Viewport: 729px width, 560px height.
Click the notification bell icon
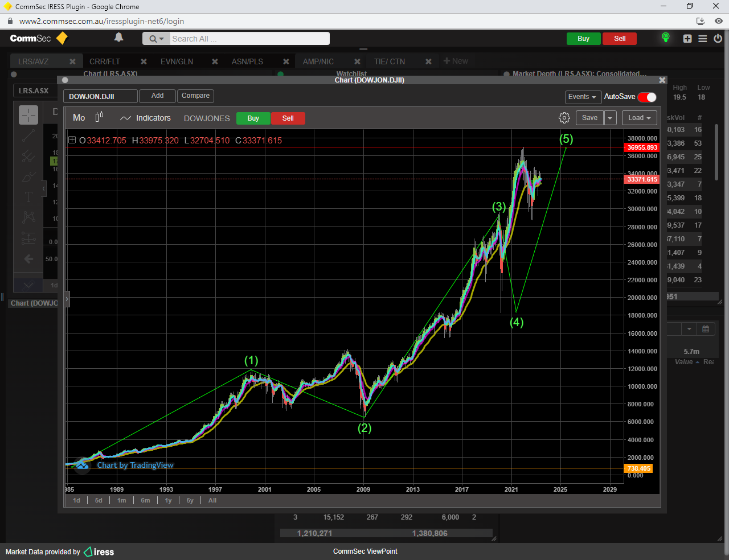tap(118, 38)
